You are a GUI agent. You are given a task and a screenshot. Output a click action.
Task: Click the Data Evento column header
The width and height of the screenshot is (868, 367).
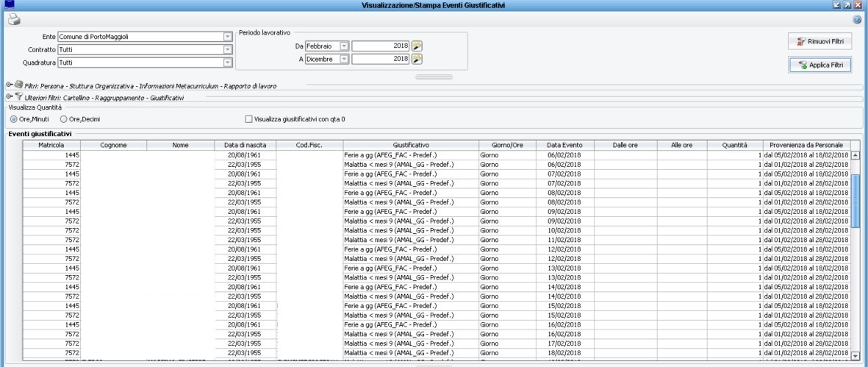(x=564, y=146)
